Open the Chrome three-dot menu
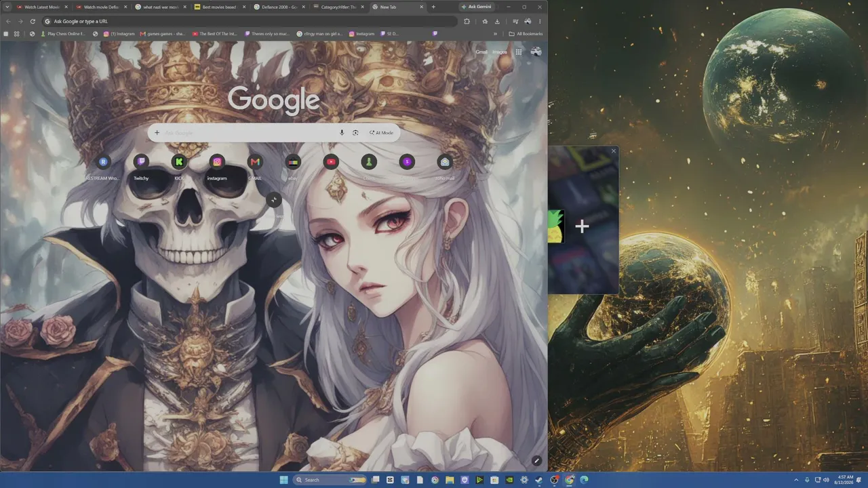The height and width of the screenshot is (488, 868). coord(540,21)
